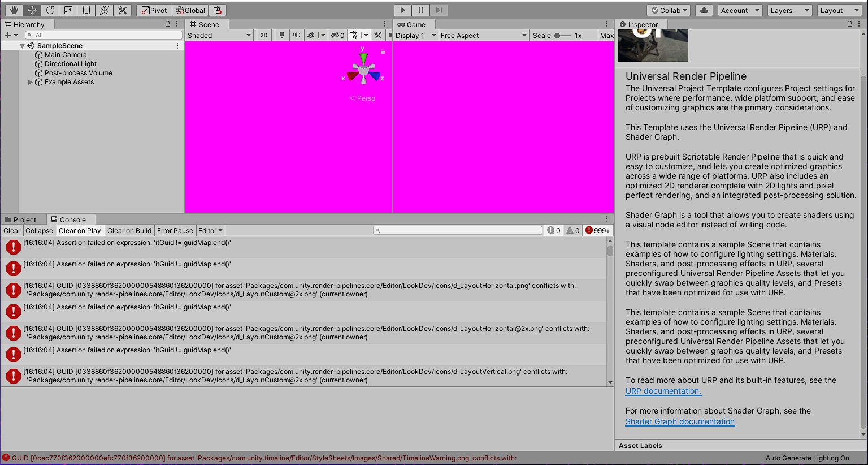Expand Example Assets in the Hierarchy
The image size is (868, 465).
[31, 82]
